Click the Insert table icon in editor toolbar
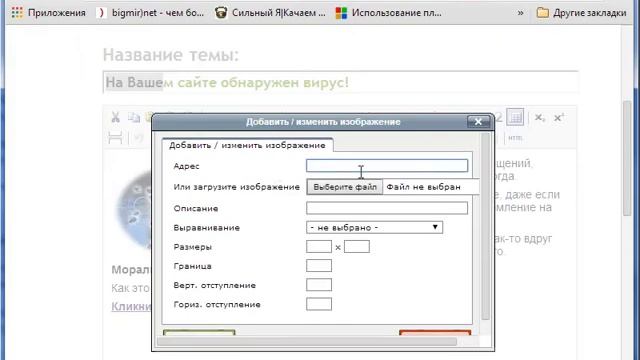 click(515, 117)
